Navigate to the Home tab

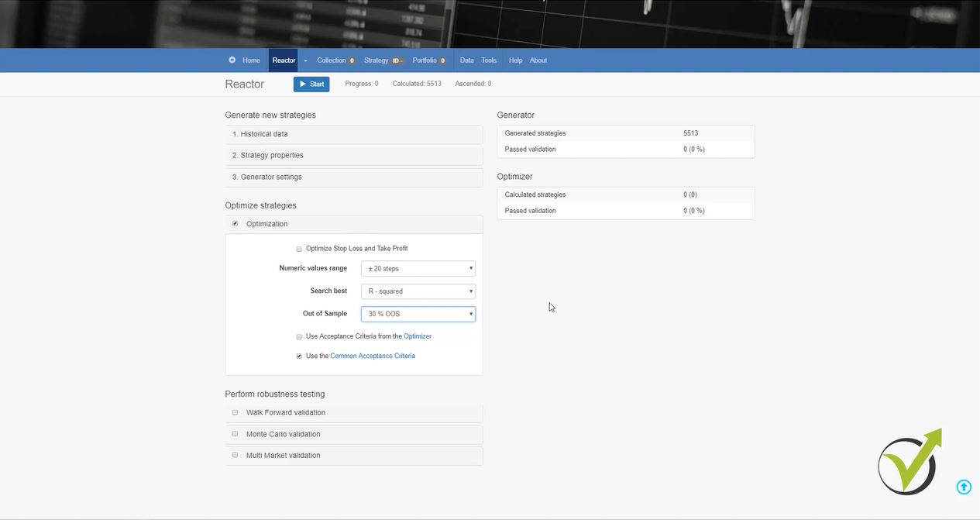click(251, 60)
